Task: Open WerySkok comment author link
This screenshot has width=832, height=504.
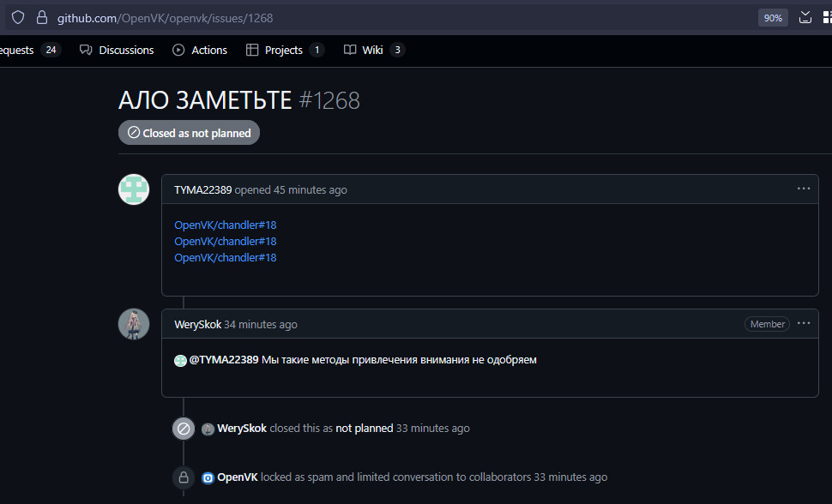Action: tap(197, 325)
